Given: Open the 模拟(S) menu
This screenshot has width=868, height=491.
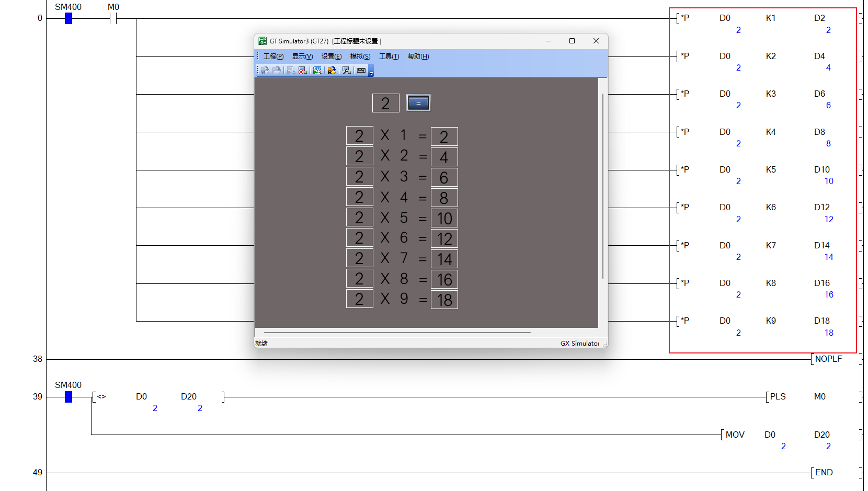Looking at the screenshot, I should pos(360,56).
